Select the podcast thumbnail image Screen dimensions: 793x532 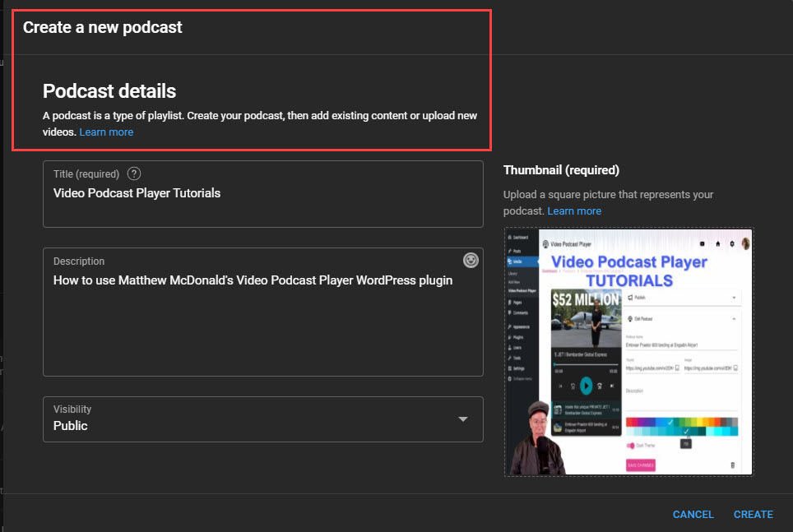628,352
